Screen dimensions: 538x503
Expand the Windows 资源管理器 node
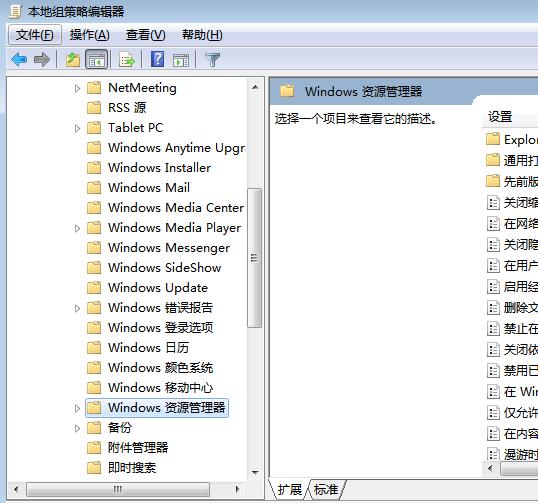click(78, 408)
